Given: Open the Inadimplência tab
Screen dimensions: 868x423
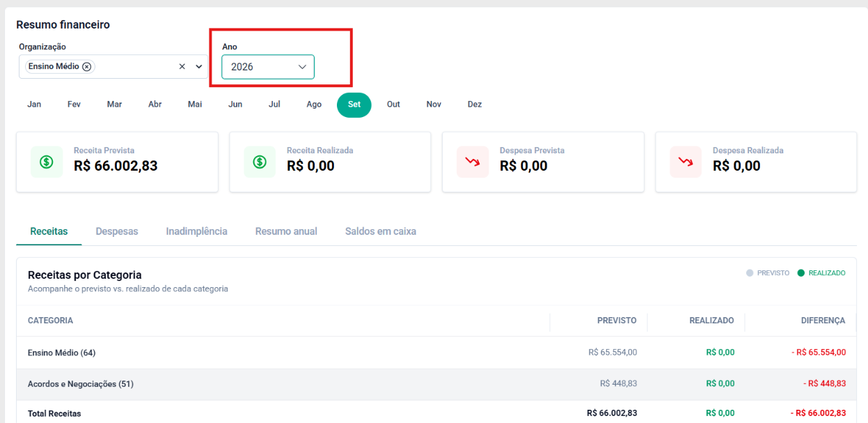Looking at the screenshot, I should click(x=196, y=231).
